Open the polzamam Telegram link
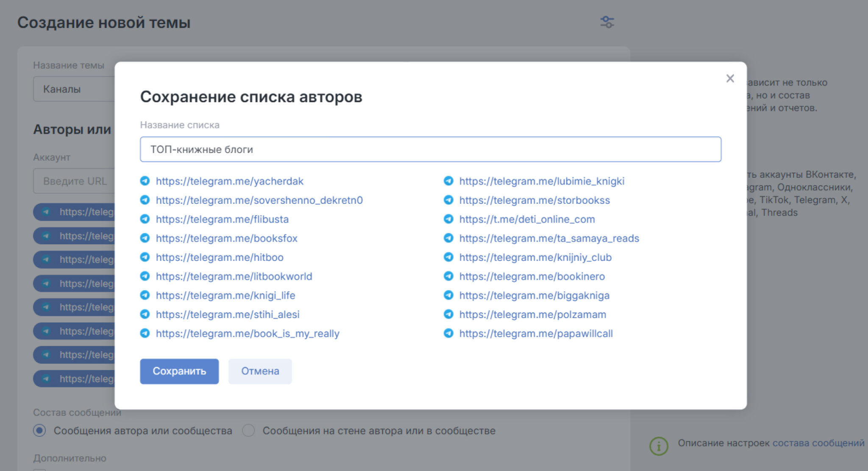The width and height of the screenshot is (868, 471). 533,315
